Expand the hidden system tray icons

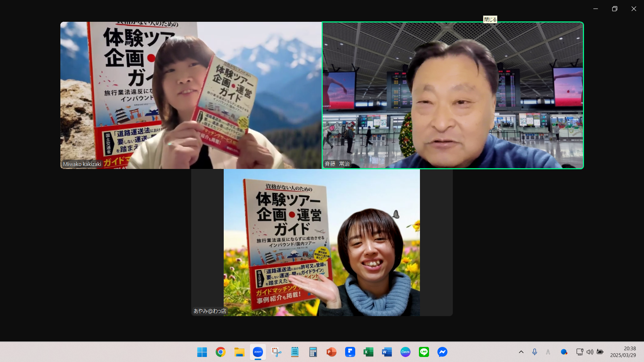(x=521, y=352)
